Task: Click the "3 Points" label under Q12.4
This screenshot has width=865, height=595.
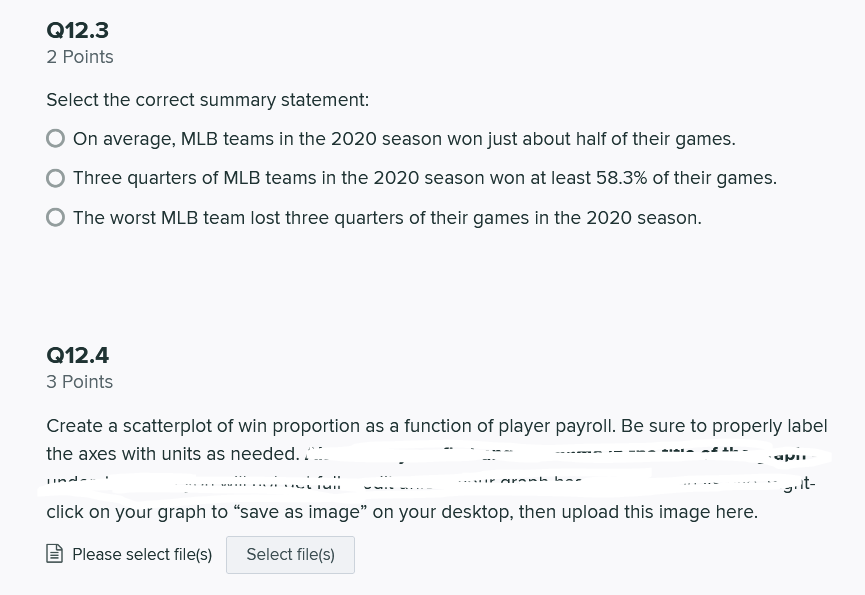Action: point(80,382)
